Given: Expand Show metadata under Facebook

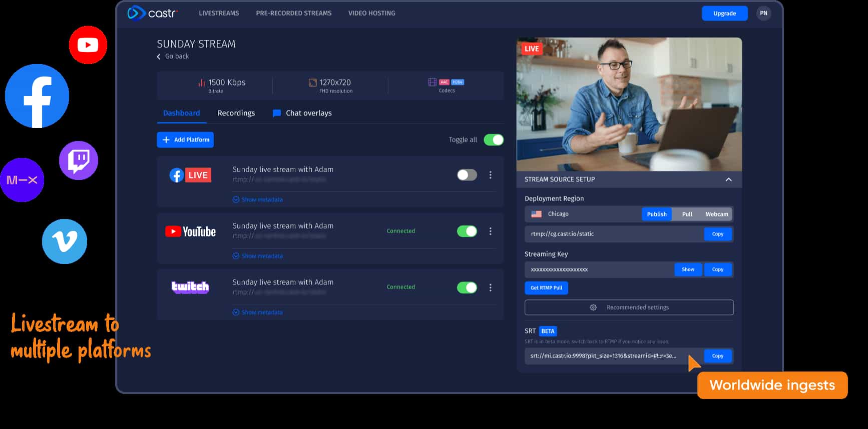Looking at the screenshot, I should click(258, 199).
